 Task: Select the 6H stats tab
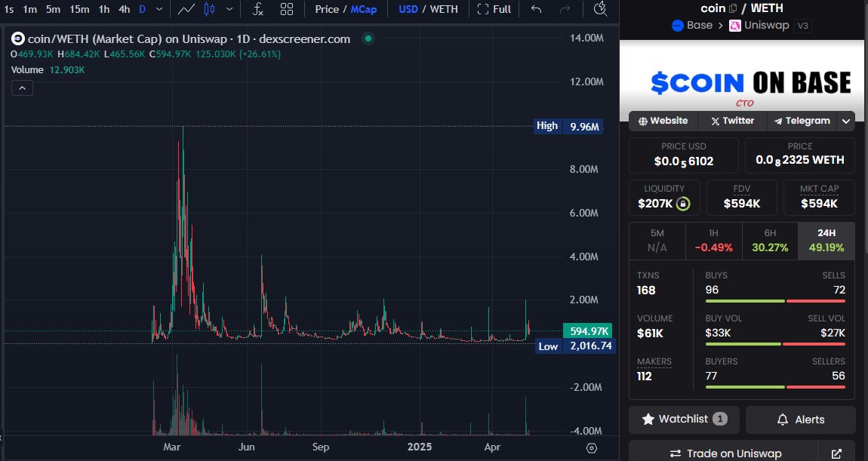770,240
